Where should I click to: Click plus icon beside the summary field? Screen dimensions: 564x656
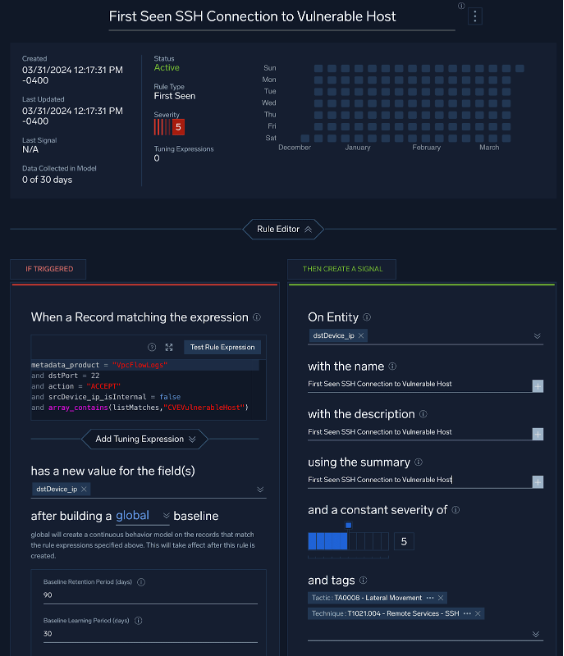click(x=538, y=482)
